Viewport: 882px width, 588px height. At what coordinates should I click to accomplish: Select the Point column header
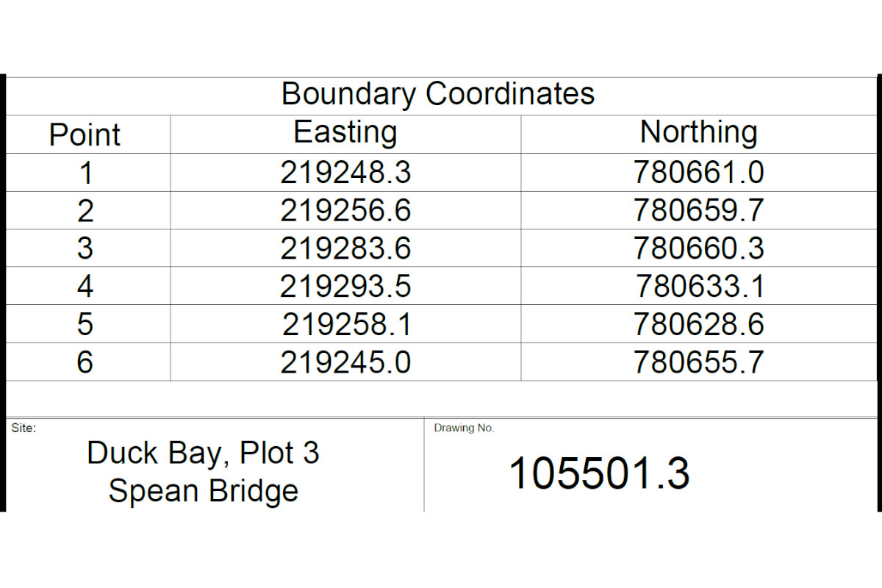tap(85, 136)
